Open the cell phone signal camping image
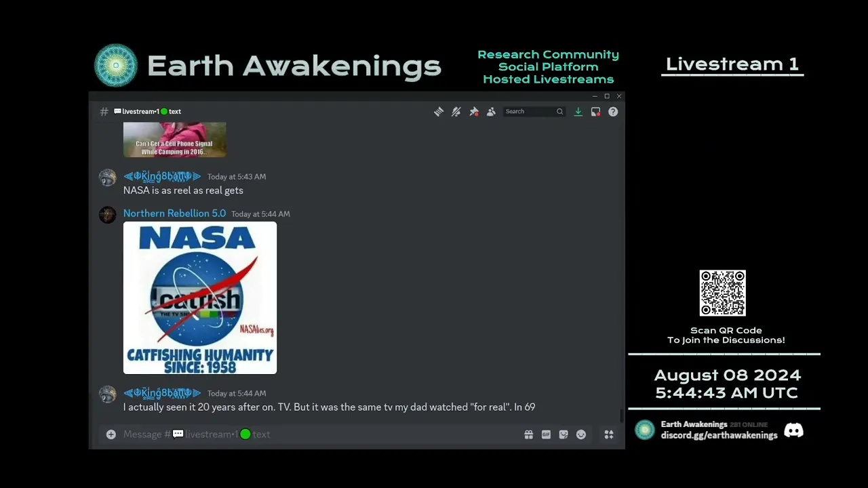 (x=175, y=140)
